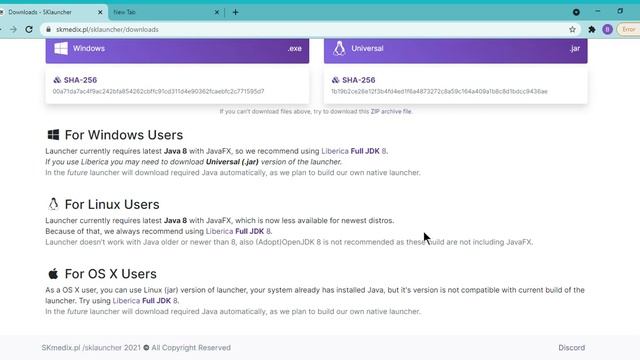Click the round media control icon in title bar
This screenshot has width=640, height=360.
(576, 12)
